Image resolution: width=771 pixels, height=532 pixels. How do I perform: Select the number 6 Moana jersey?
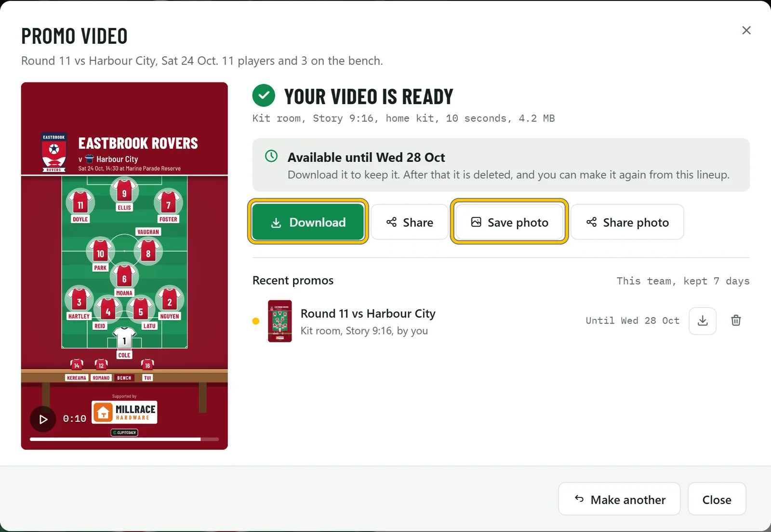coord(124,277)
